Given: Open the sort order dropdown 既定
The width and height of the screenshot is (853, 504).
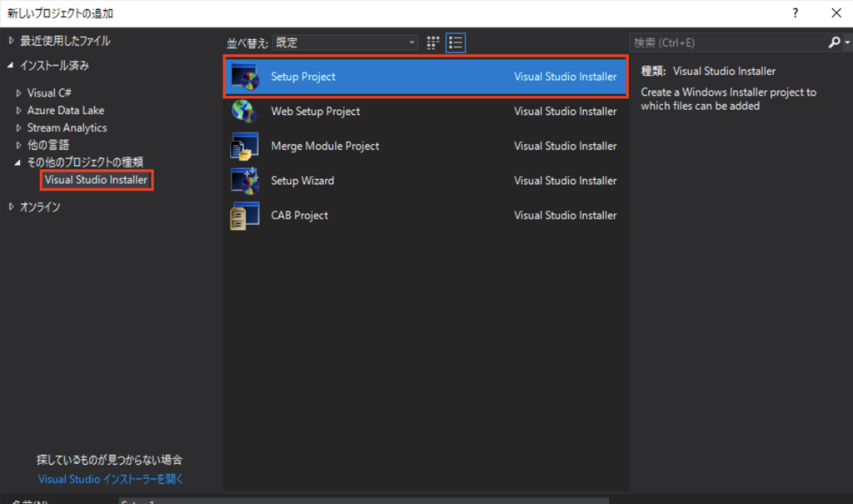Looking at the screenshot, I should [346, 42].
